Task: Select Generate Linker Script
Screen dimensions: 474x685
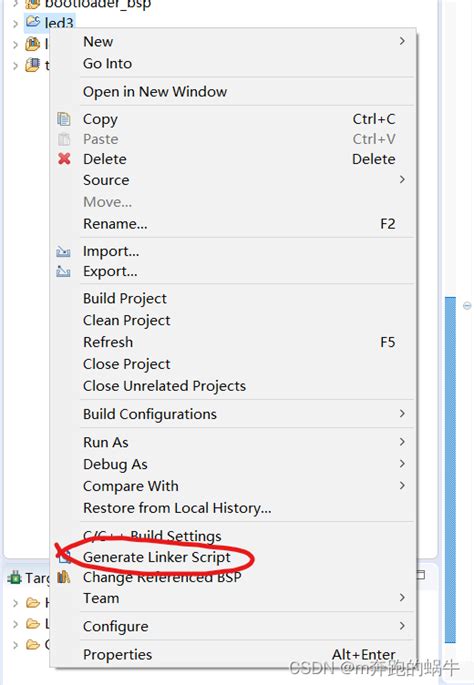Action: [156, 557]
